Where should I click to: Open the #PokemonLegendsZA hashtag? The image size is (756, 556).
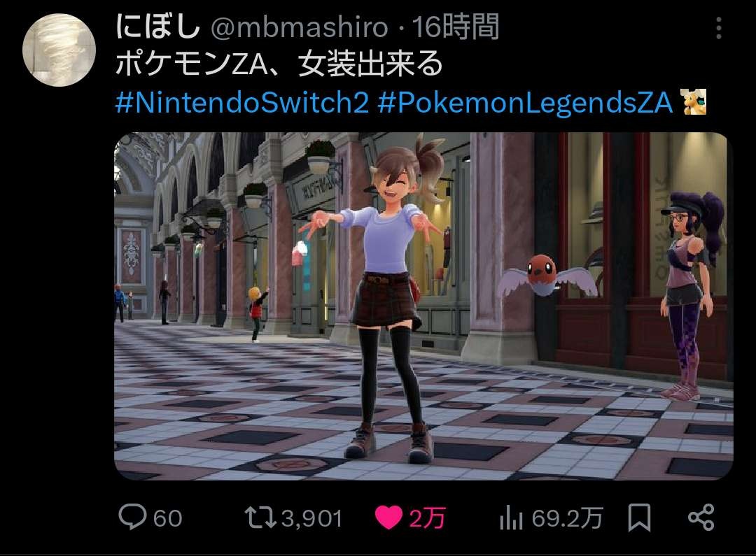point(526,103)
